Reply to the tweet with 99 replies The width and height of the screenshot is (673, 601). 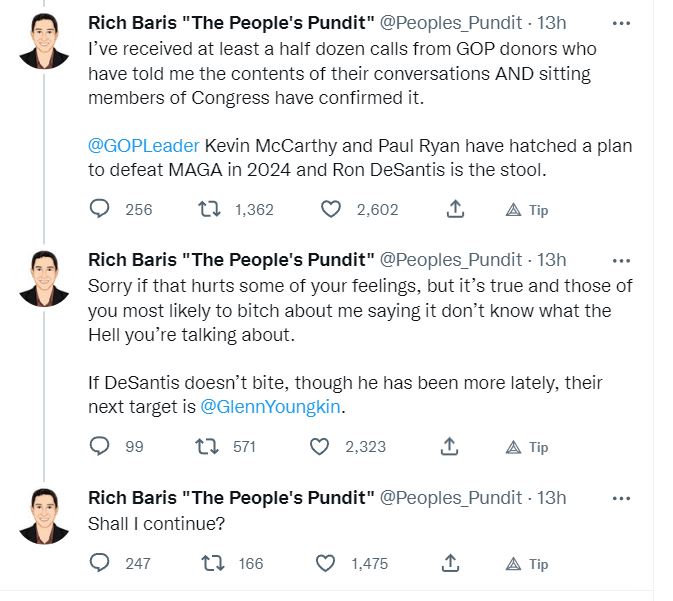pos(100,446)
